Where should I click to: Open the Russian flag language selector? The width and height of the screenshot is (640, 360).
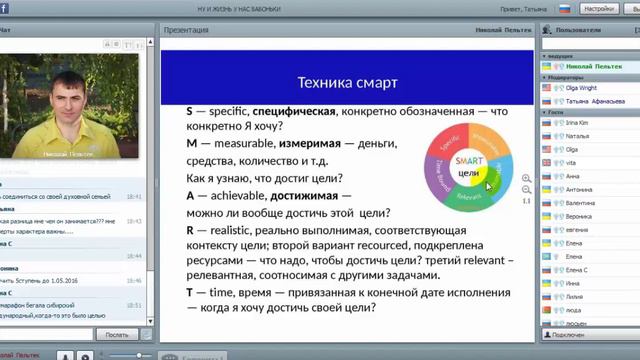(x=564, y=9)
